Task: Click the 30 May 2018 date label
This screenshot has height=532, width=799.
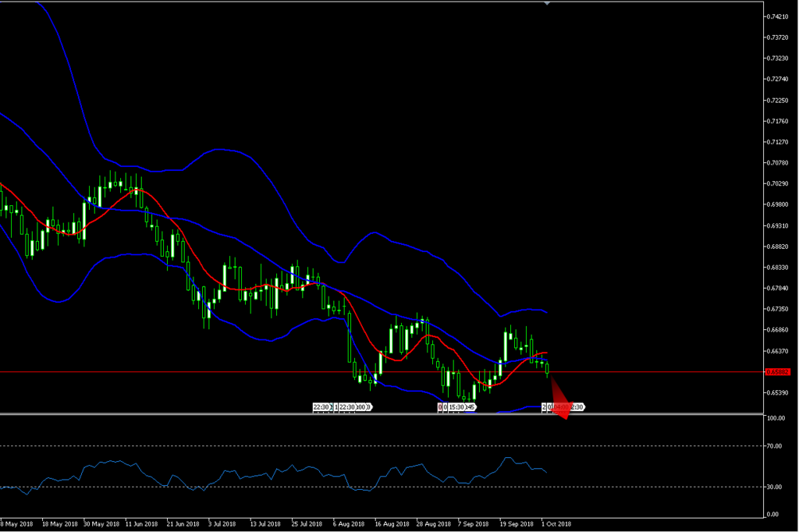Action: pyautogui.click(x=101, y=524)
